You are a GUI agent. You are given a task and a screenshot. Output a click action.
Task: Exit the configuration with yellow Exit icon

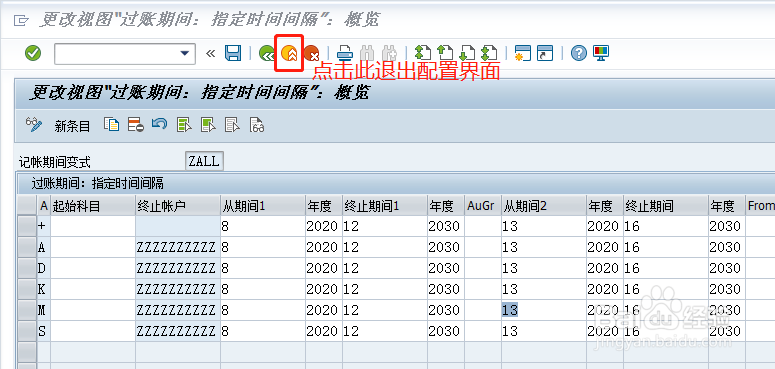289,53
